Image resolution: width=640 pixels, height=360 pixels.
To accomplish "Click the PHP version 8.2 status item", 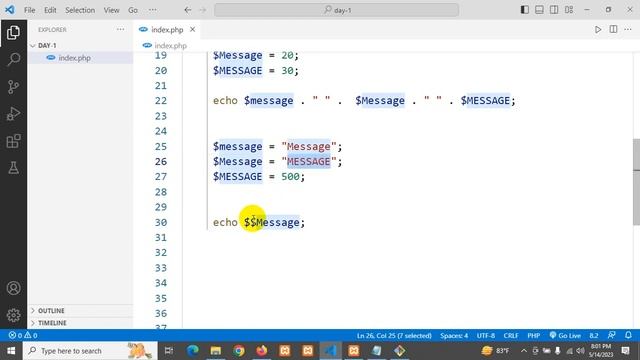I will pyautogui.click(x=593, y=336).
